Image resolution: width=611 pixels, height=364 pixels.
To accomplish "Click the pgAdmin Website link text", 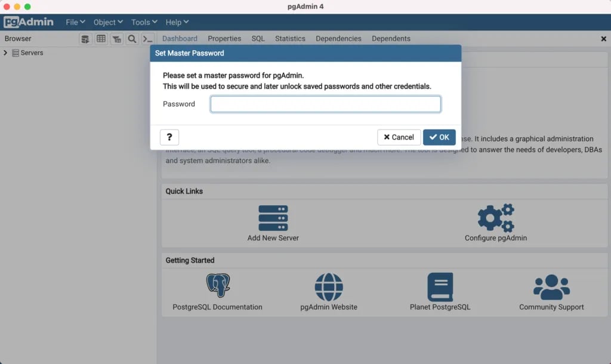I will pos(329,307).
